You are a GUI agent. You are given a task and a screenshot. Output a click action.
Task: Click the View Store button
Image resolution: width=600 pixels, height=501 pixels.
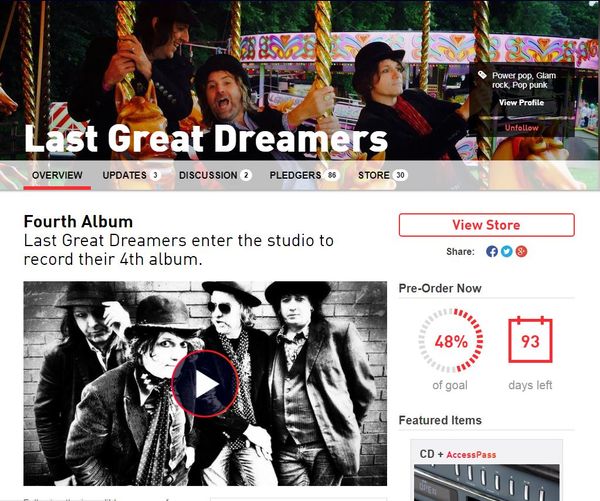click(486, 225)
